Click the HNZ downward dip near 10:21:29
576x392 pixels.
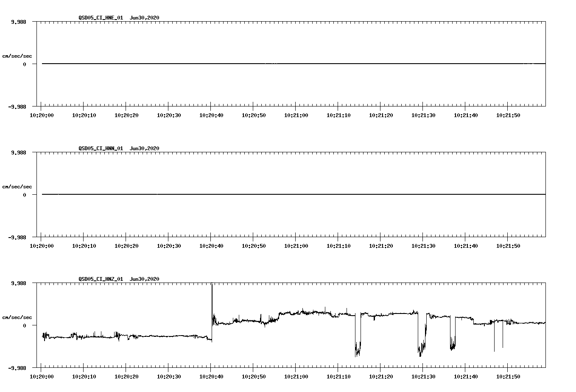tap(422, 335)
